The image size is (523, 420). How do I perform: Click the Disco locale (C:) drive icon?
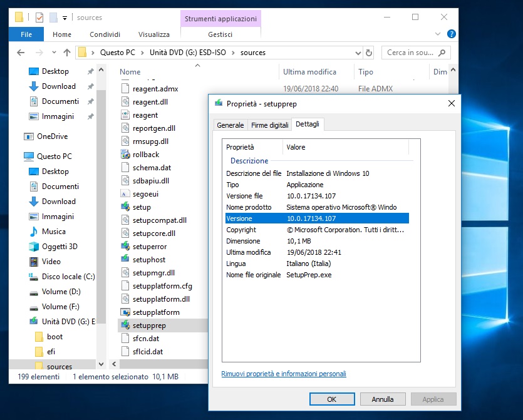pos(34,277)
